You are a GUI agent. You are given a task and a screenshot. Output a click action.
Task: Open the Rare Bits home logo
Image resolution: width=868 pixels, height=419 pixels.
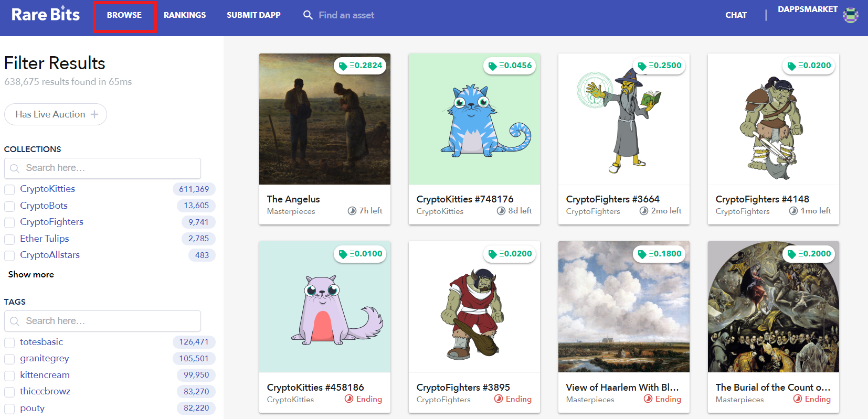pyautogui.click(x=46, y=15)
